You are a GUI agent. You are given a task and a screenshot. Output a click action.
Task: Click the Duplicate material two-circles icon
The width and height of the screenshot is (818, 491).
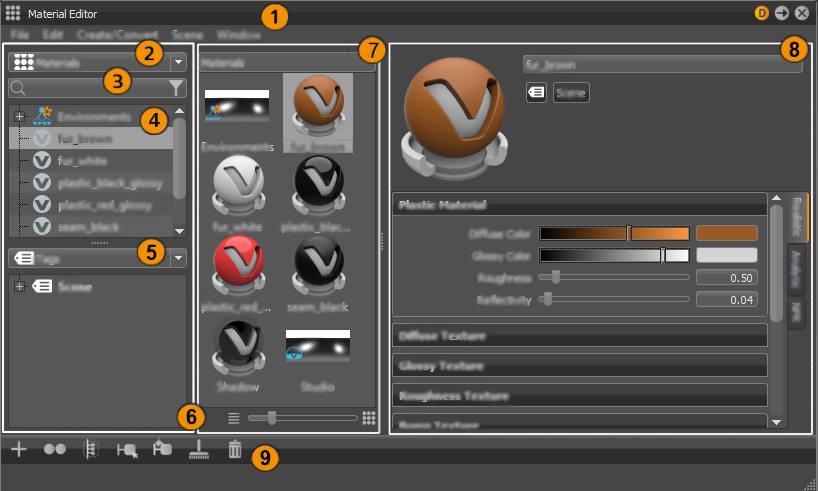click(x=55, y=449)
